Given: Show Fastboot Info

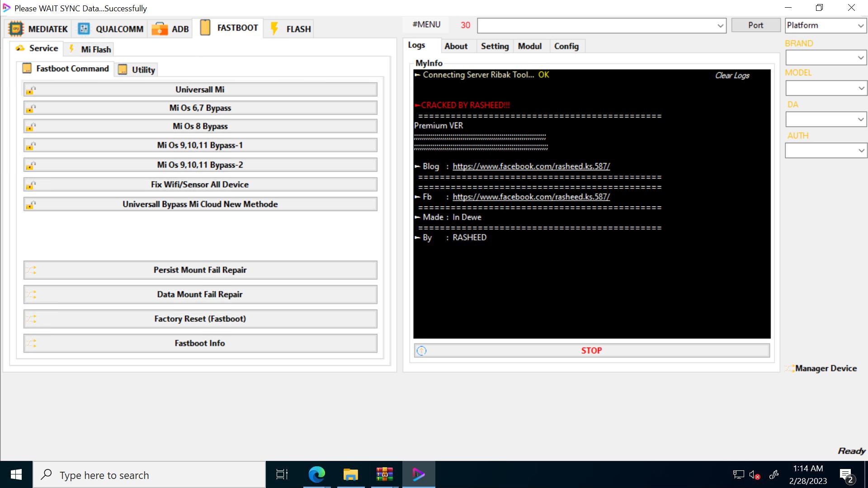Looking at the screenshot, I should (x=200, y=343).
